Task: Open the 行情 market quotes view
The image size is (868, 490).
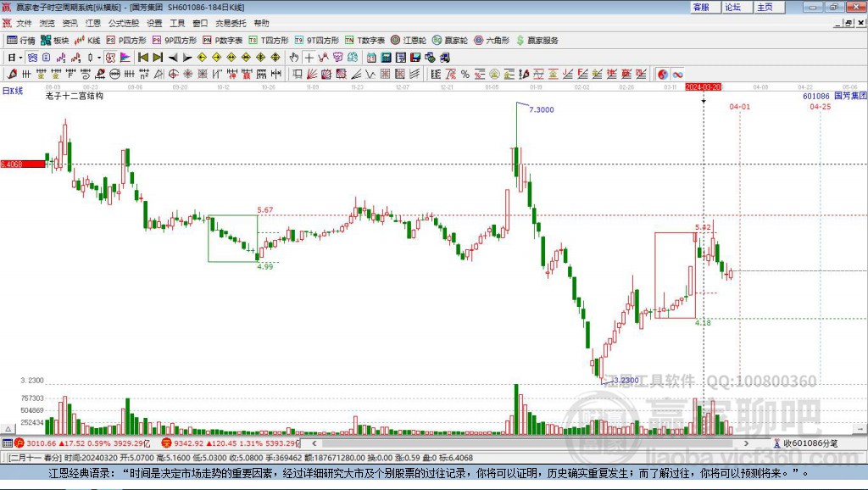Action: coord(21,41)
